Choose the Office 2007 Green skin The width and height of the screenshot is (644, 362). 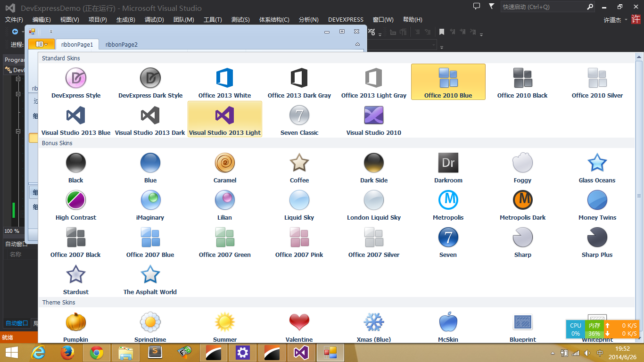(225, 241)
